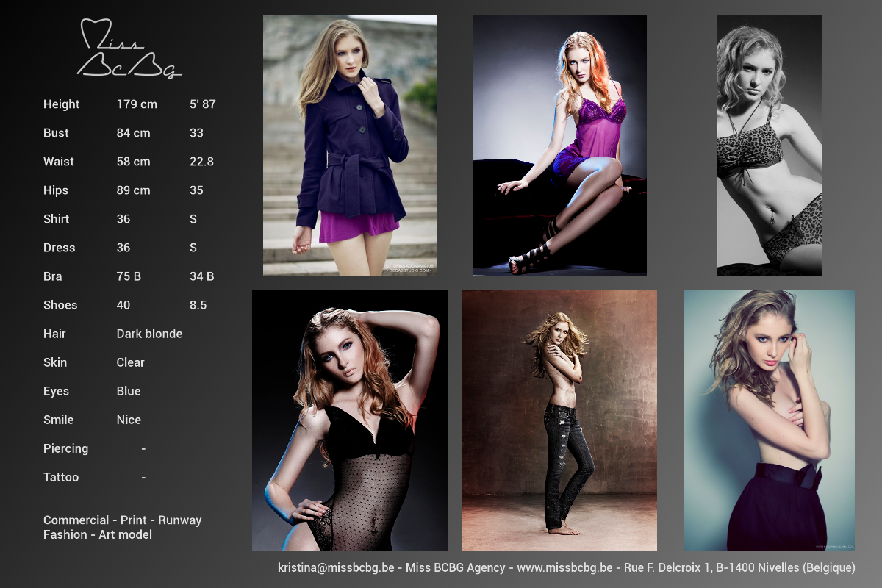Select the 'Skin' label
The height and width of the screenshot is (588, 882).
click(55, 362)
